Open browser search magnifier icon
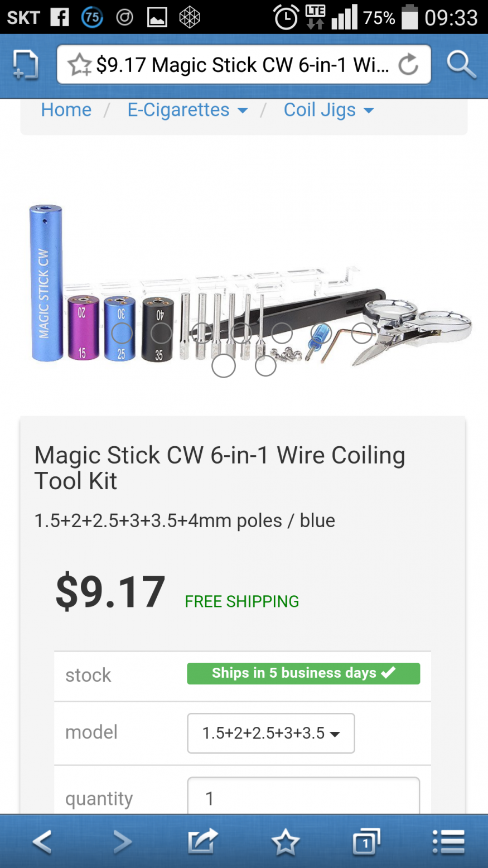Image resolution: width=488 pixels, height=868 pixels. [x=461, y=65]
